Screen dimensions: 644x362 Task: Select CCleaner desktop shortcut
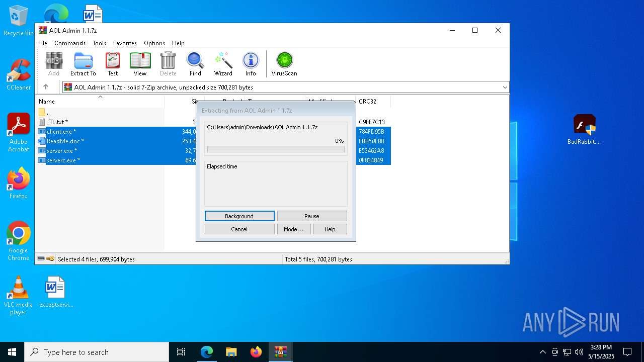pyautogui.click(x=18, y=74)
